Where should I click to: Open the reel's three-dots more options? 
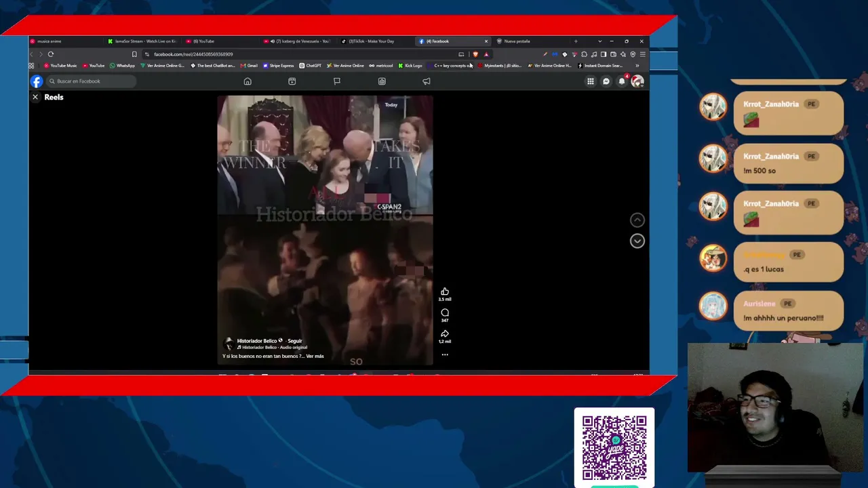pyautogui.click(x=445, y=354)
